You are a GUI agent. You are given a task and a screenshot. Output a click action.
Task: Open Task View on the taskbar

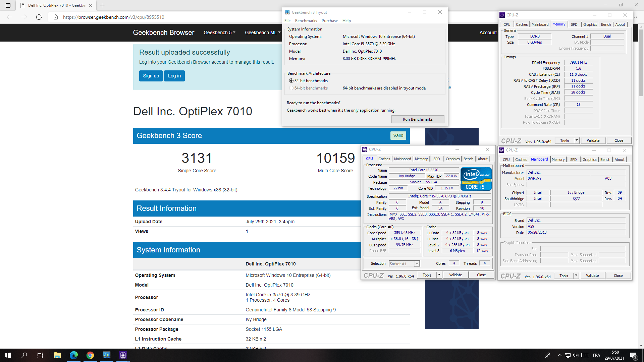pyautogui.click(x=40, y=355)
